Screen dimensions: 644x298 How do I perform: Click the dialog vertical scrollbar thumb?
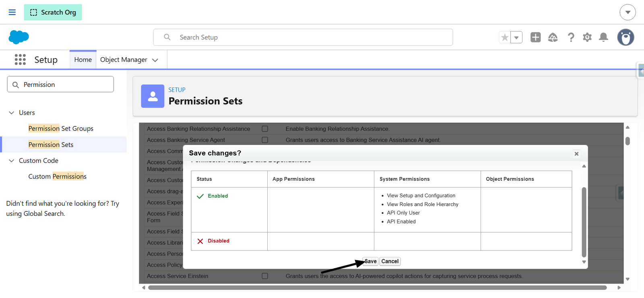tap(584, 222)
